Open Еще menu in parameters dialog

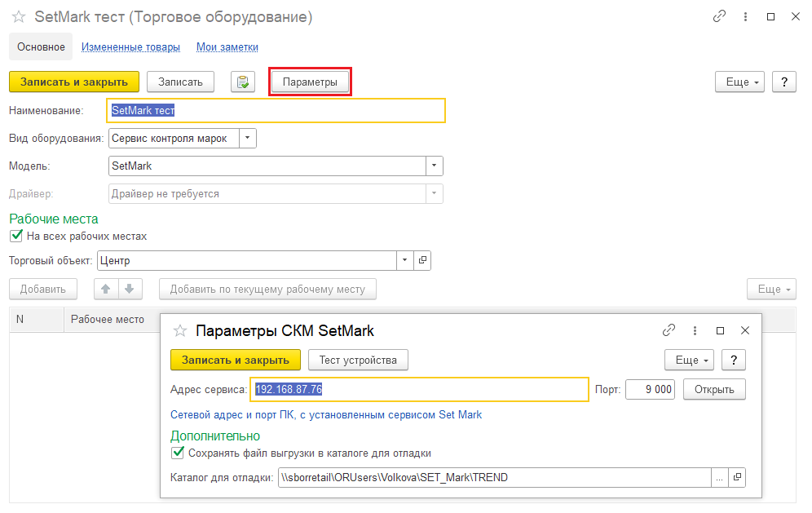tap(689, 360)
